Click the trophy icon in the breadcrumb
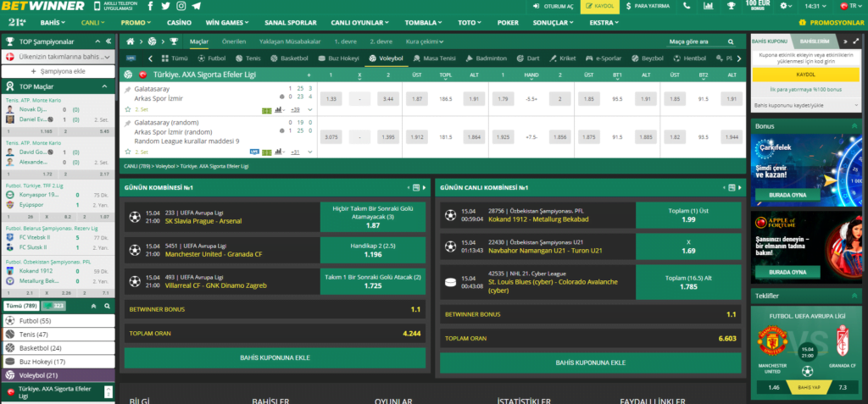 175,42
